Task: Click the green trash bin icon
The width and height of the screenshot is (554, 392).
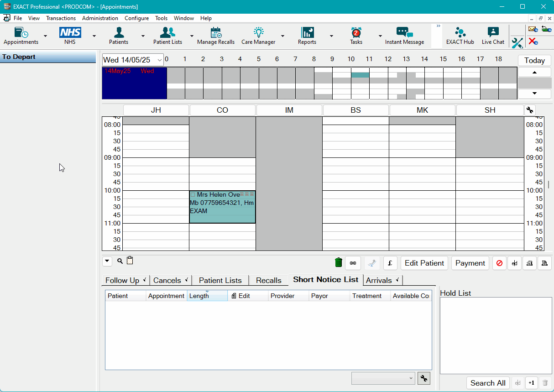Action: [338, 262]
